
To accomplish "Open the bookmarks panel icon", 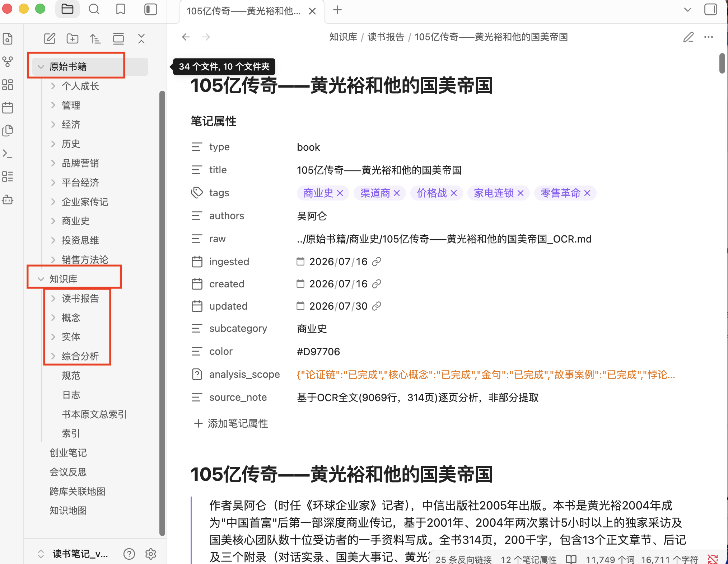I will (121, 9).
